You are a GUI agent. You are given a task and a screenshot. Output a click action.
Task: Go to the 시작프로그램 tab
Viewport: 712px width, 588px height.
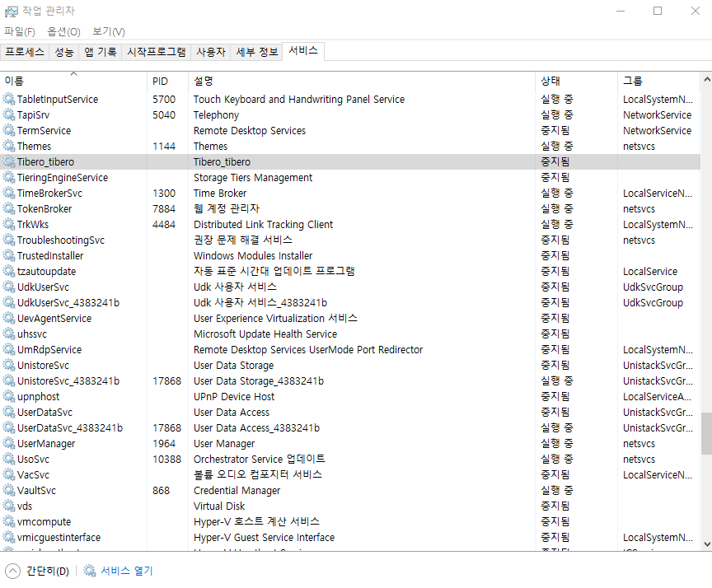[157, 52]
